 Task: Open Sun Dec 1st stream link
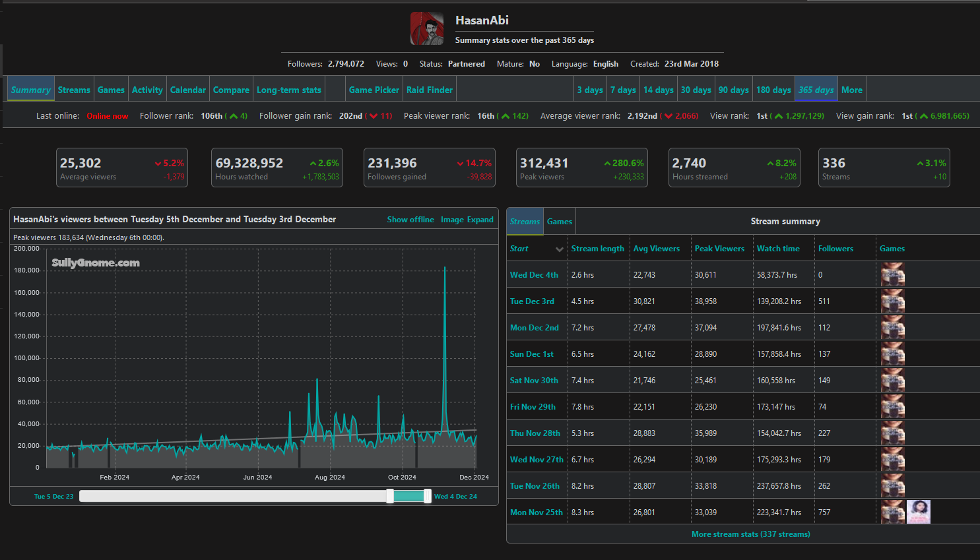pos(531,354)
